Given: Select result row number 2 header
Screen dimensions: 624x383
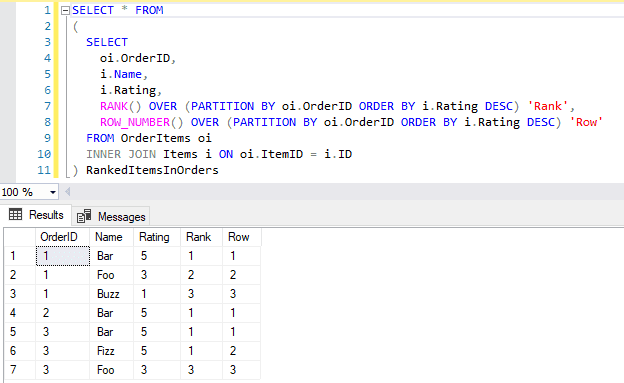Looking at the screenshot, I should pyautogui.click(x=20, y=275).
